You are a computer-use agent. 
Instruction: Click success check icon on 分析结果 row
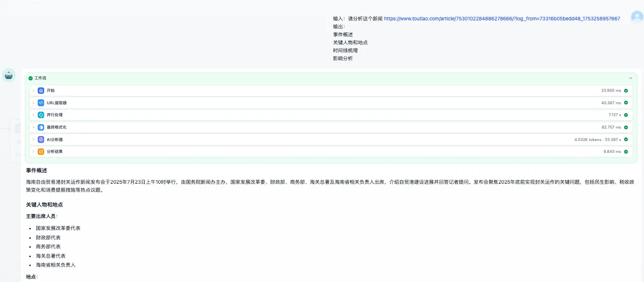click(x=626, y=151)
